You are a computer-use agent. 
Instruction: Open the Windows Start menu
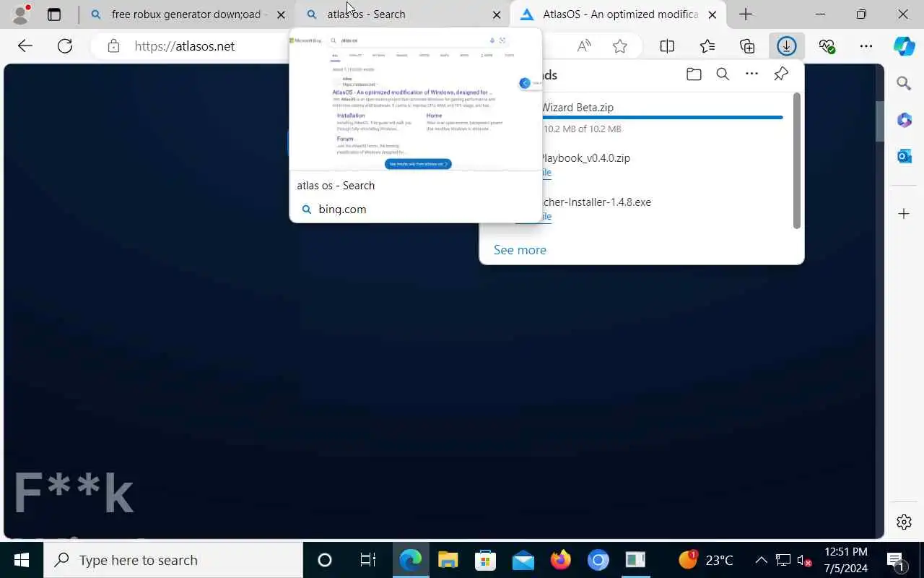click(x=22, y=560)
